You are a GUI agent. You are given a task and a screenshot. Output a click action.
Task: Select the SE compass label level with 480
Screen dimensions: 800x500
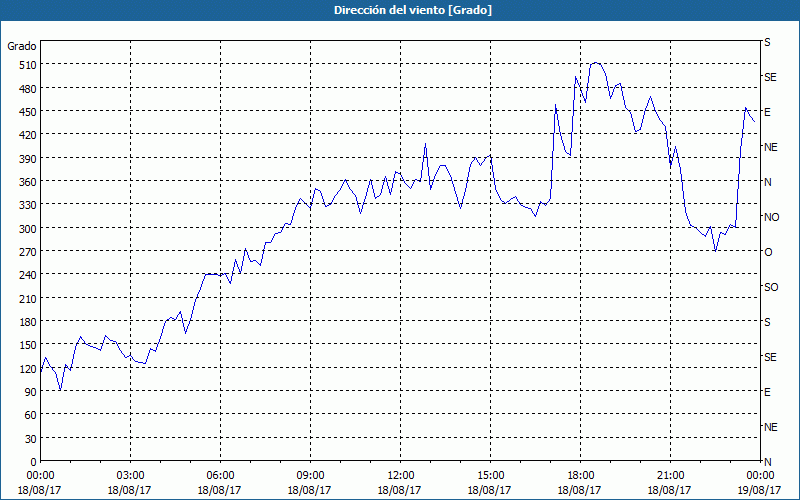point(770,77)
